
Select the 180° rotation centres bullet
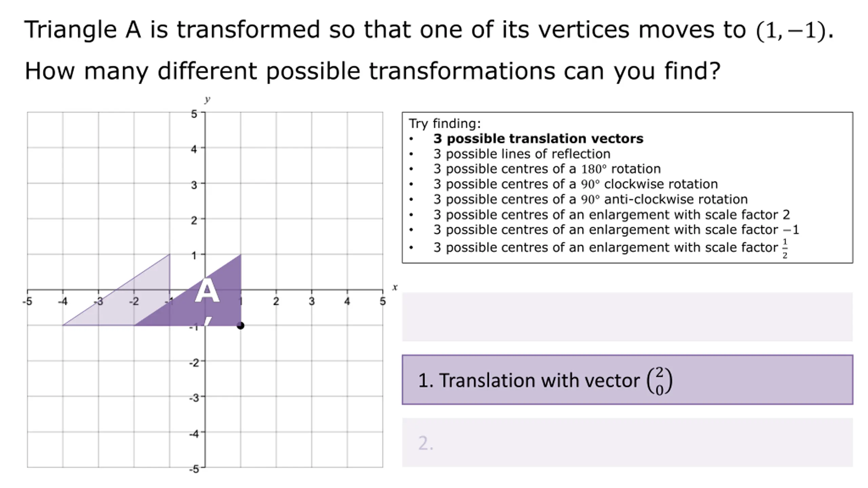point(547,169)
